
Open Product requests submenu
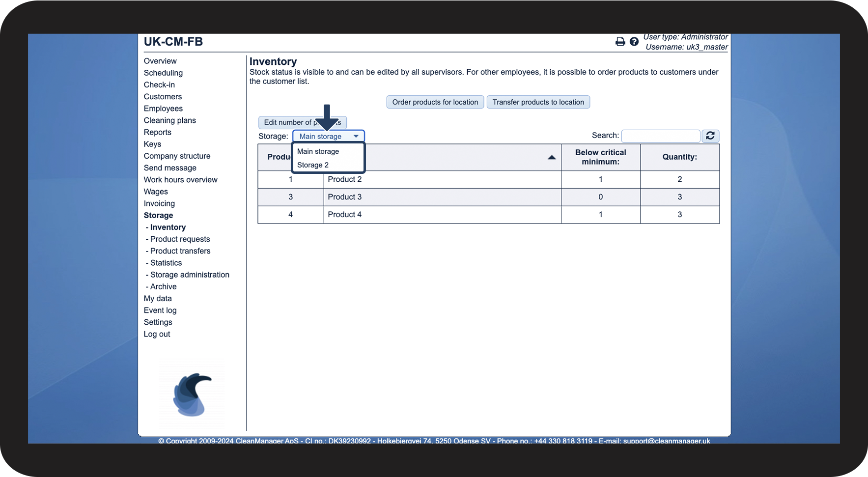180,239
